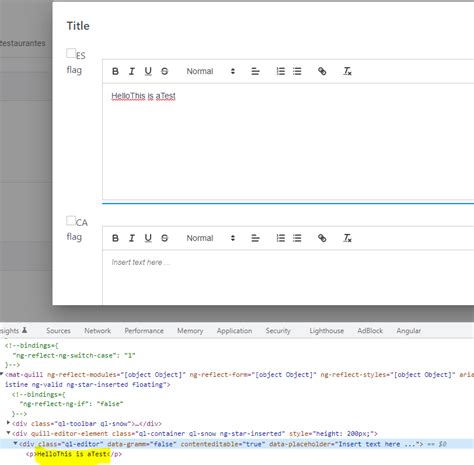Click into the ES editor text area
The width and height of the screenshot is (474, 465).
(288, 142)
